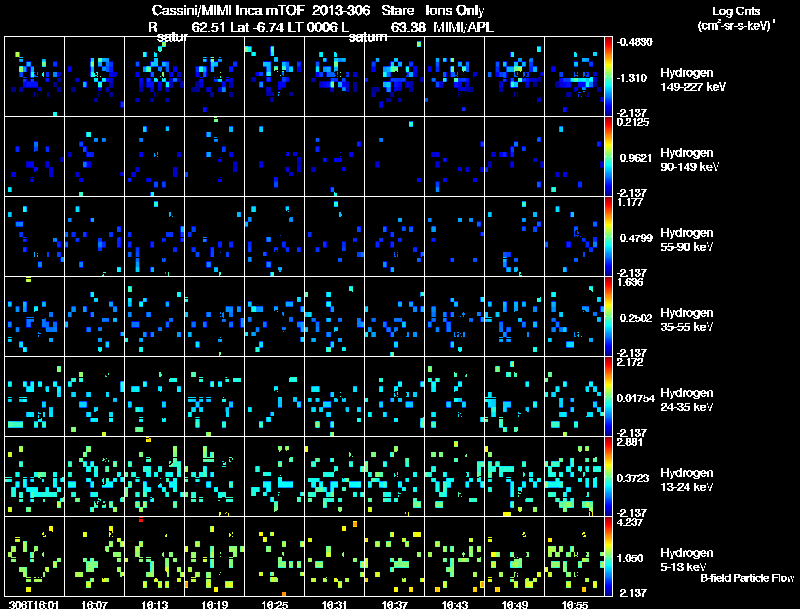Viewport: 800px width, 609px height.
Task: Open the 149-227 keV panel at 16:07
Action: click(x=94, y=77)
